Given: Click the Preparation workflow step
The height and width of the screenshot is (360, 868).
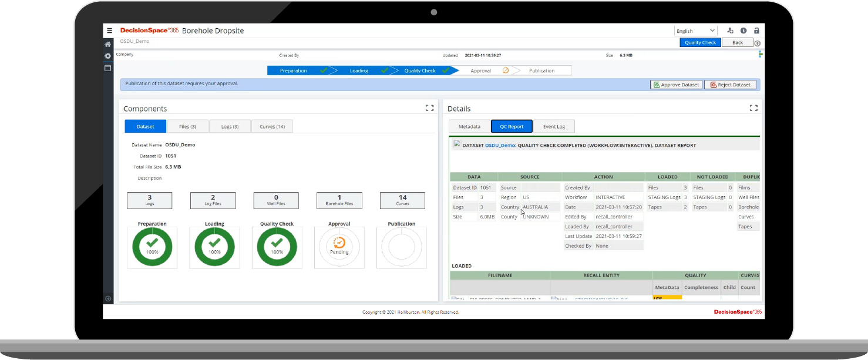Looking at the screenshot, I should coord(298,70).
